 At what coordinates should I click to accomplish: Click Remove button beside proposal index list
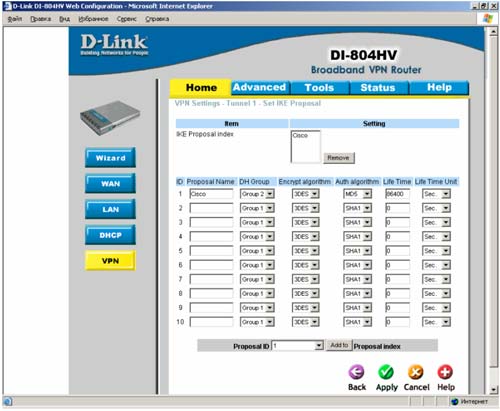point(339,158)
